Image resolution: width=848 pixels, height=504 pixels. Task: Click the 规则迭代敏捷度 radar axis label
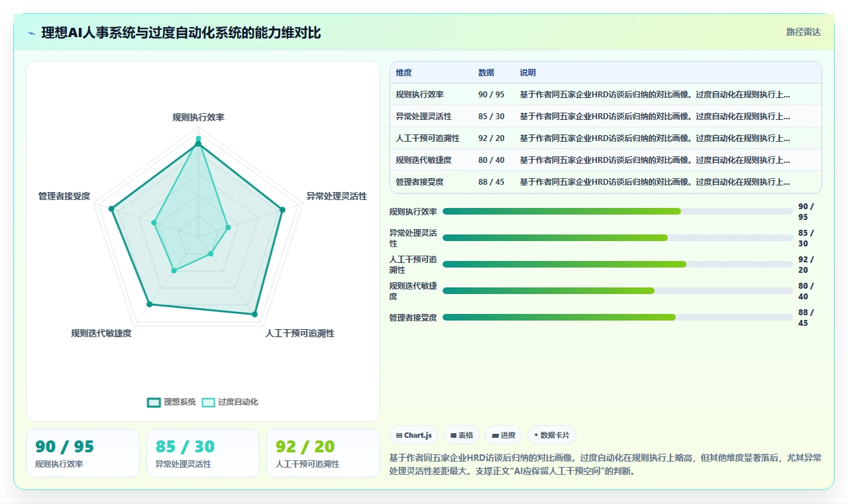pos(101,333)
